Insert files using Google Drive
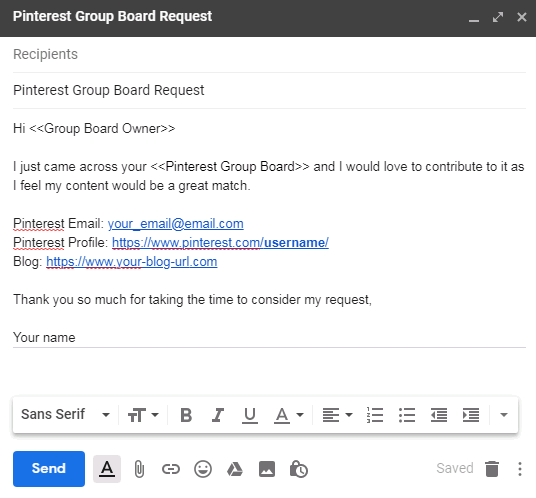This screenshot has width=536, height=498. pyautogui.click(x=235, y=469)
